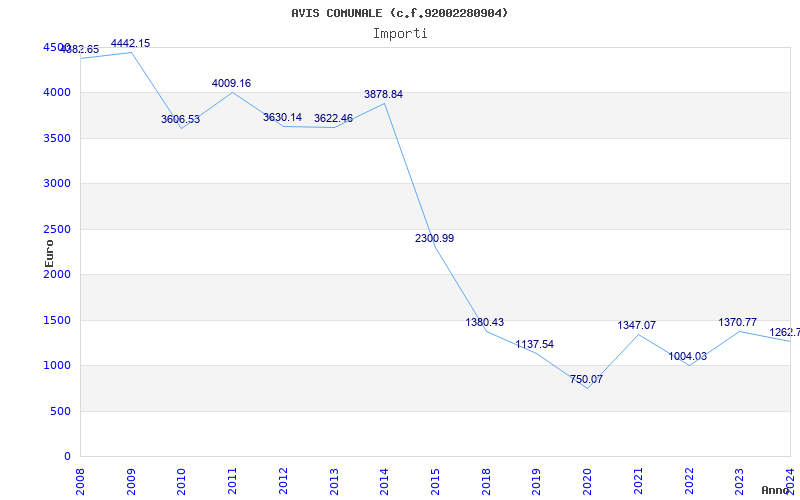Click the Importi subtitle
The image size is (800, 500).
click(400, 34)
